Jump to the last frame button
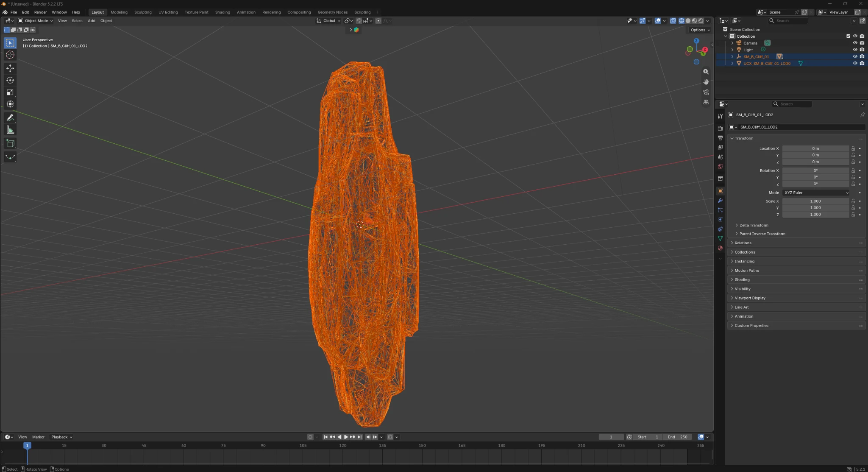Image resolution: width=868 pixels, height=472 pixels. click(359, 437)
